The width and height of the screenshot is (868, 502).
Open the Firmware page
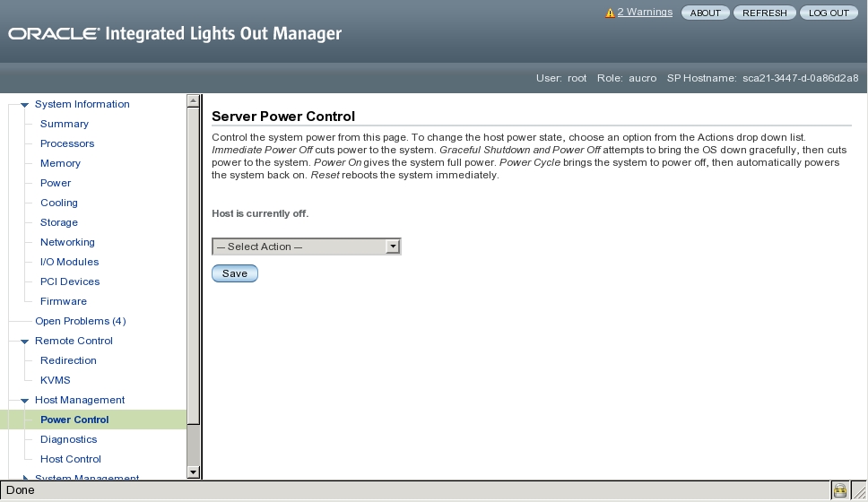point(63,301)
